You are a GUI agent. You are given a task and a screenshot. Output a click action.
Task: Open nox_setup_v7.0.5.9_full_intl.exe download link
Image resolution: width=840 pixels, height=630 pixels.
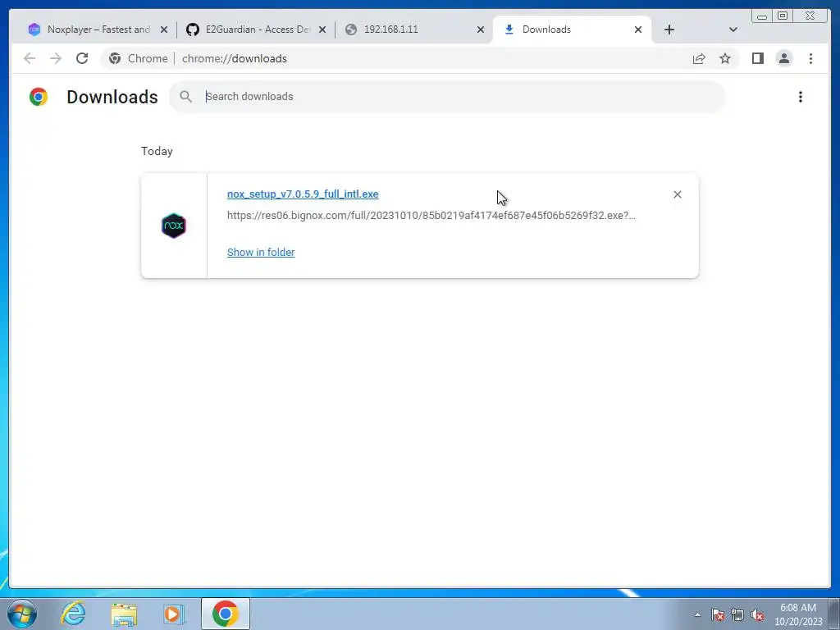click(303, 194)
